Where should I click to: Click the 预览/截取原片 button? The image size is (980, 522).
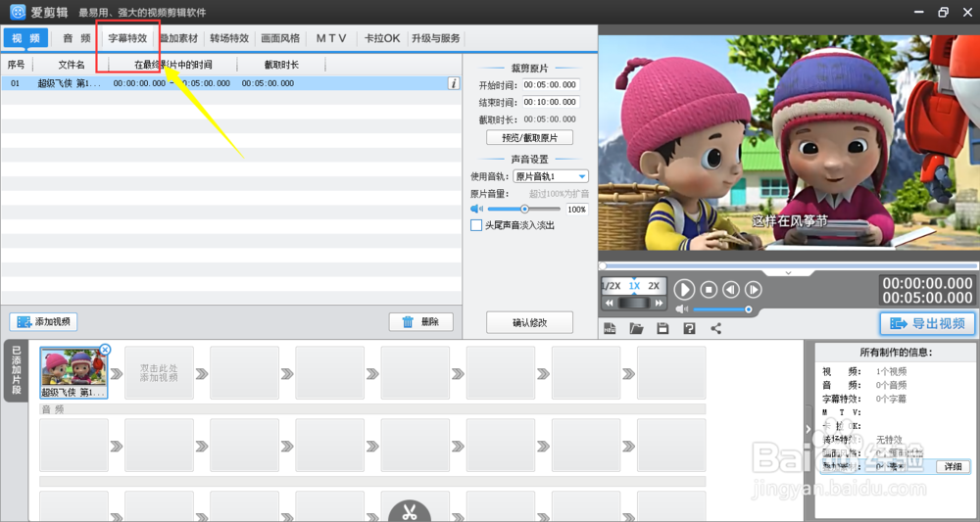click(529, 137)
